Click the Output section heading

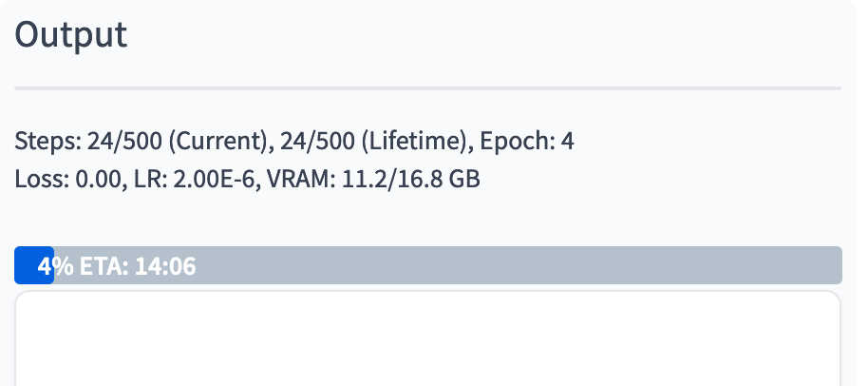71,35
